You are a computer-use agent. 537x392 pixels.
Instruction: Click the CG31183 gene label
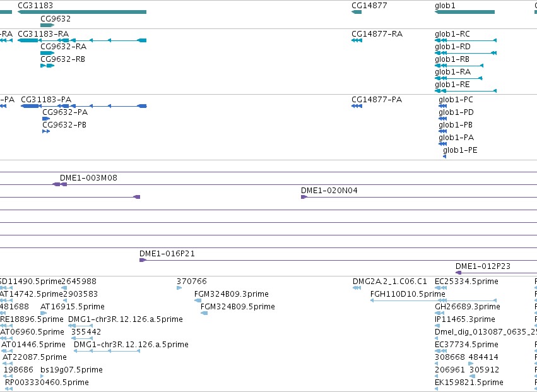click(35, 6)
